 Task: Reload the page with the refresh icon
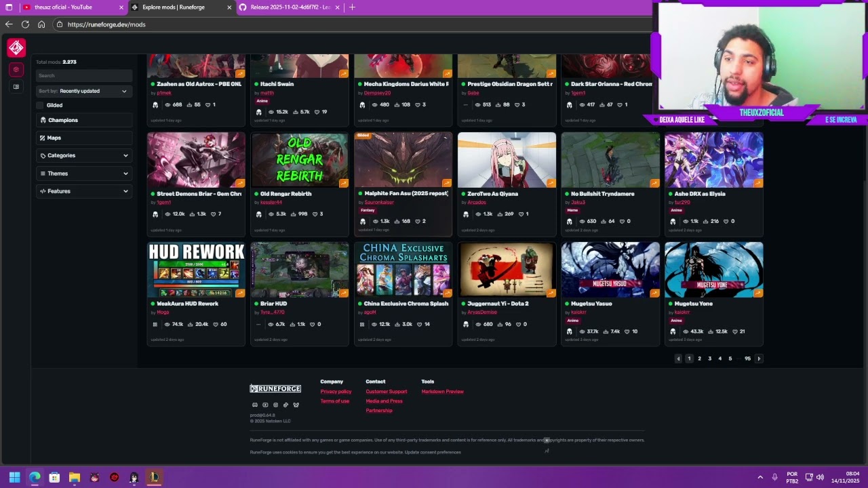tap(25, 24)
